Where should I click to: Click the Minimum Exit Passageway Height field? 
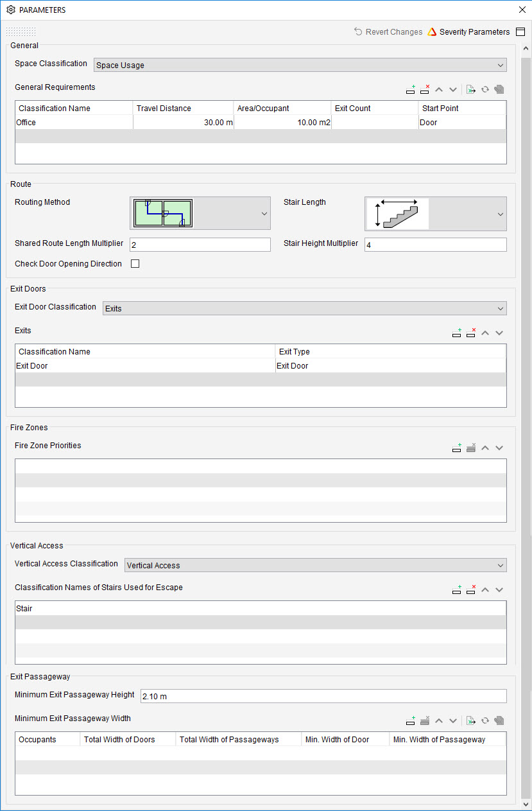(x=323, y=696)
